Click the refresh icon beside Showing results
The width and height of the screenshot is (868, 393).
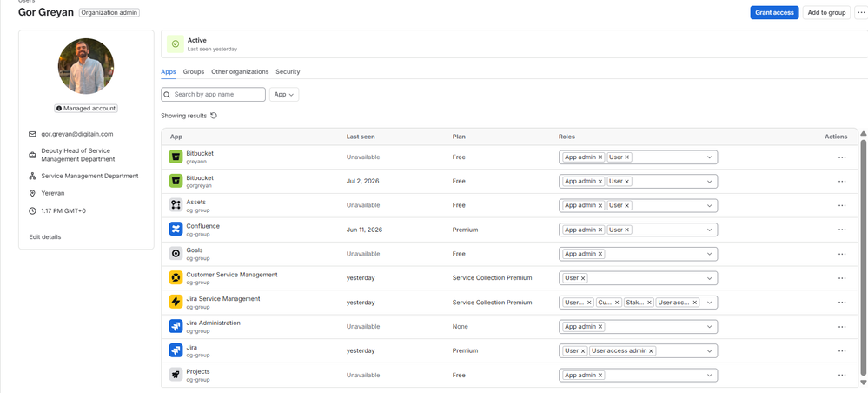tap(214, 116)
